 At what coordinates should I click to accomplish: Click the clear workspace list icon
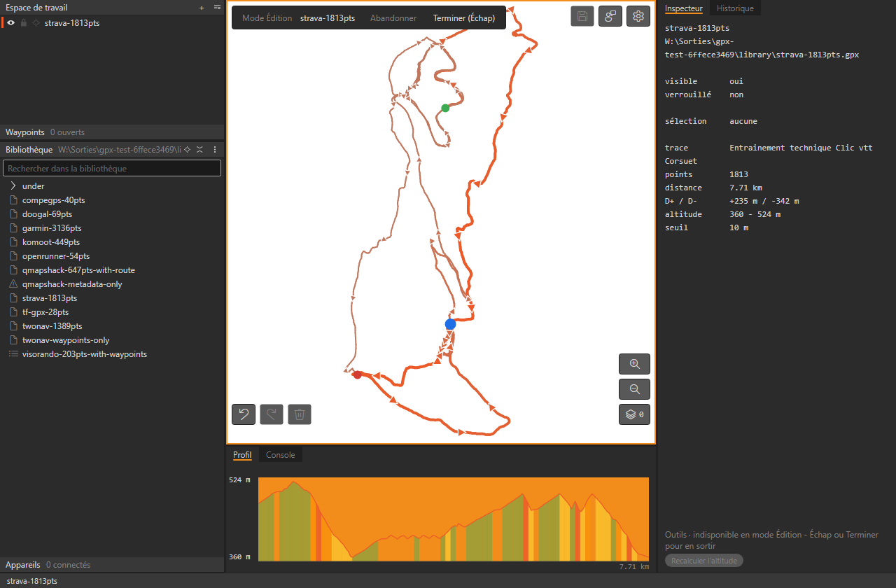(x=217, y=8)
